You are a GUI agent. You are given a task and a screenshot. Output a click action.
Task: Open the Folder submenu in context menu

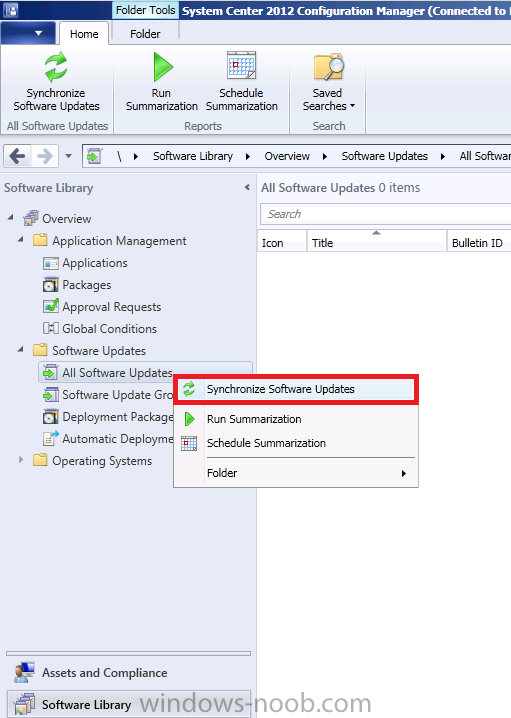[296, 473]
